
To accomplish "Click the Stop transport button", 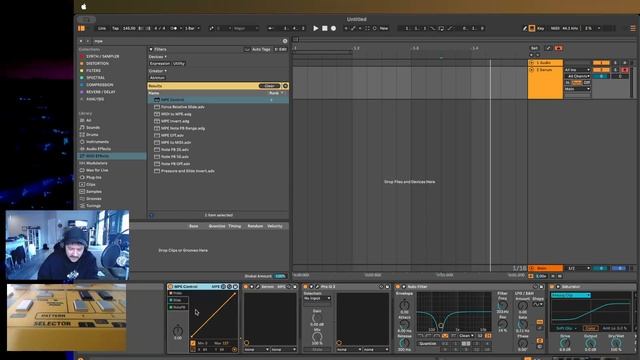I will tap(325, 28).
